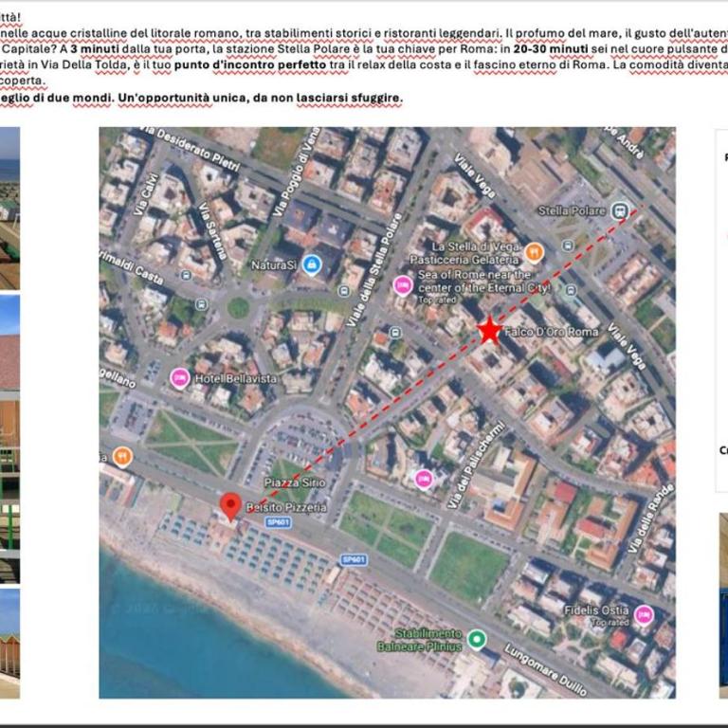The image size is (728, 728).
Task: Click orange restaurant icon at map's left edge
Action: tap(122, 457)
